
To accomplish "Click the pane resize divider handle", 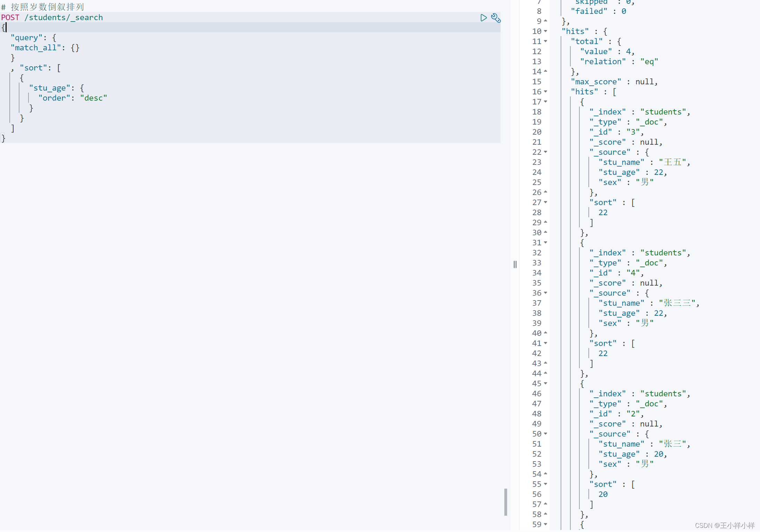I will coord(515,264).
